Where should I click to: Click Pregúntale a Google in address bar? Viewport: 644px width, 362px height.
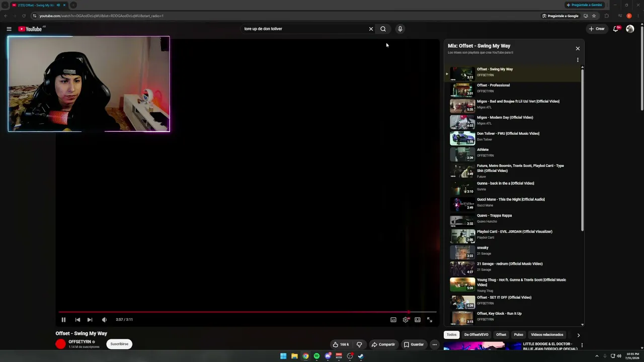pyautogui.click(x=560, y=16)
